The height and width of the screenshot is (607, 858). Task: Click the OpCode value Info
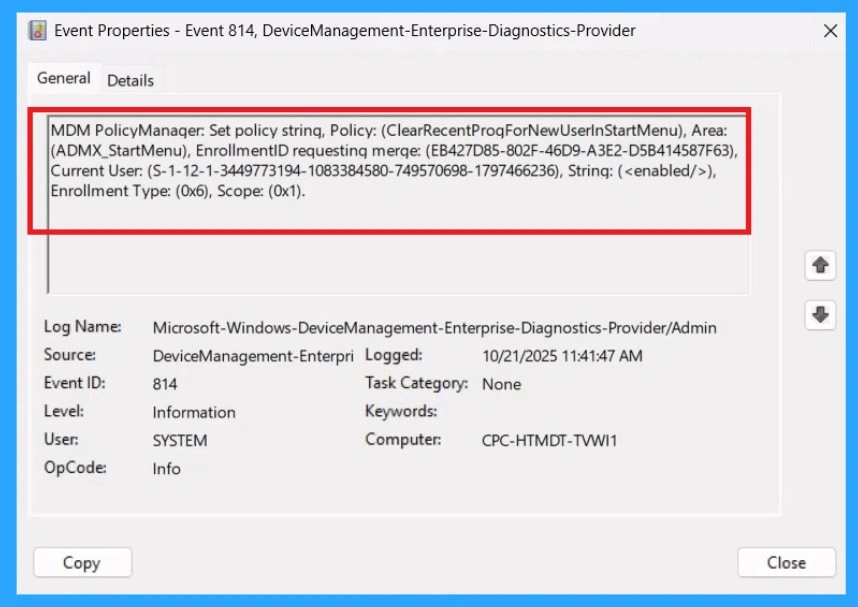point(167,468)
